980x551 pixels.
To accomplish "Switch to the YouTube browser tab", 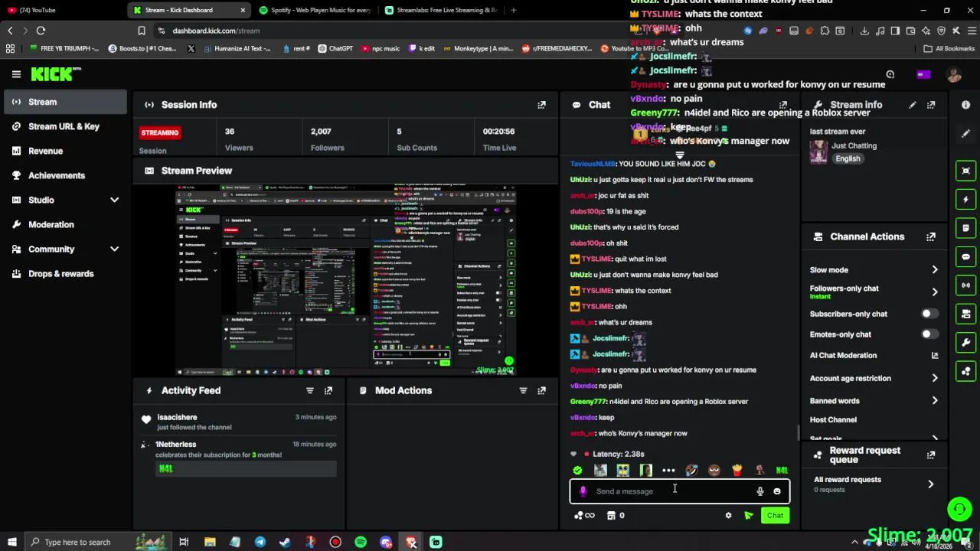I will [x=61, y=10].
